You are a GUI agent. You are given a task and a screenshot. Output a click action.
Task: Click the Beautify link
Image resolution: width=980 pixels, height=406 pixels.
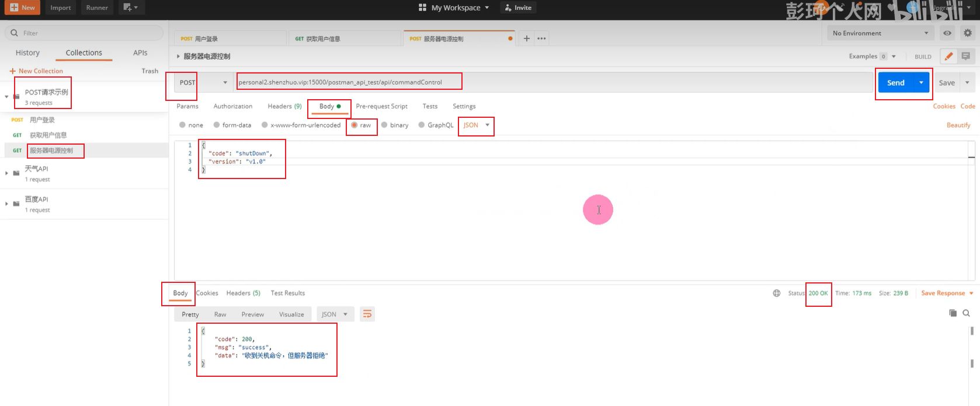(x=958, y=125)
